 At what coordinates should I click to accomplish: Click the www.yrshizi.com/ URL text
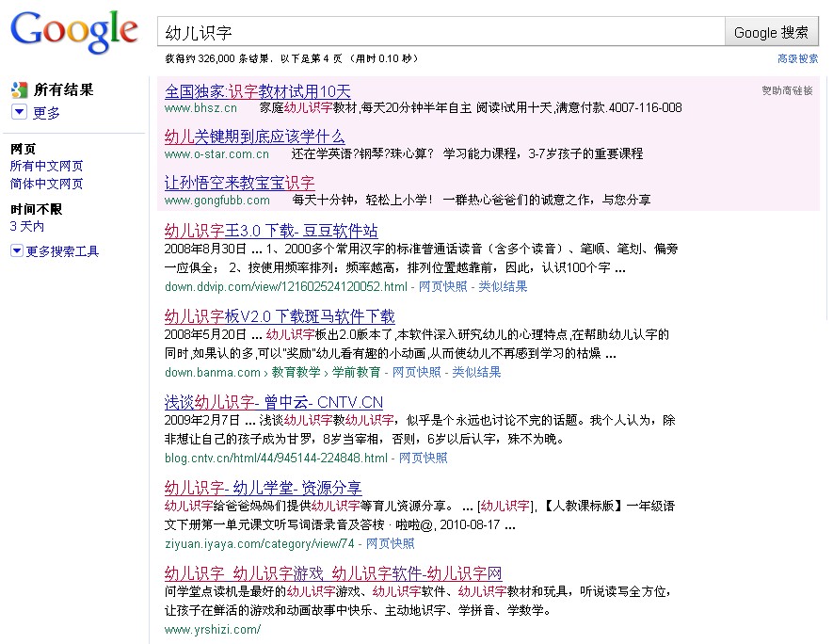click(x=213, y=629)
